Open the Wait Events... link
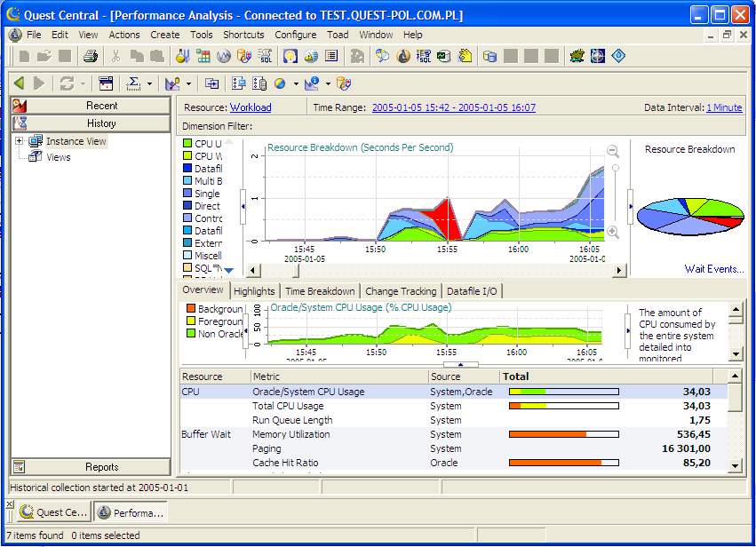The image size is (756, 547). point(714,269)
